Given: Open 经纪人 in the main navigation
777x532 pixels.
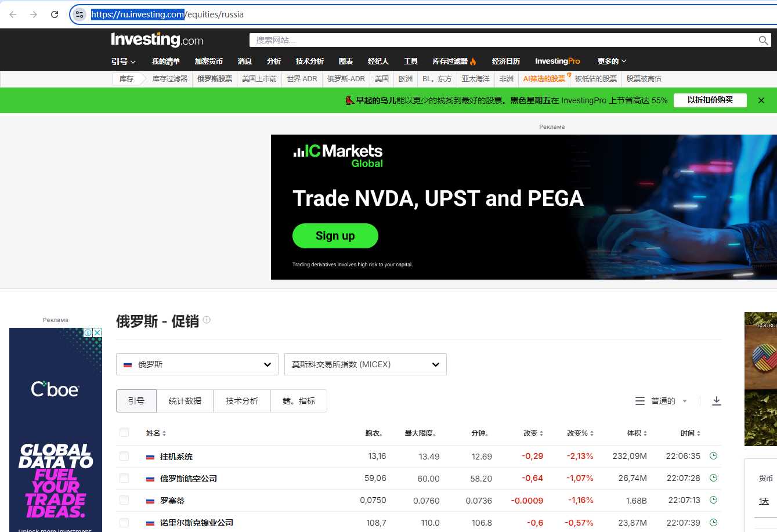Looking at the screenshot, I should coord(378,61).
